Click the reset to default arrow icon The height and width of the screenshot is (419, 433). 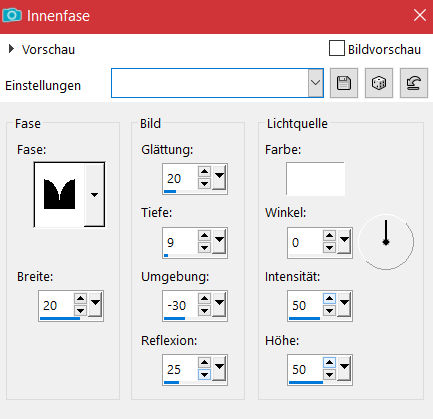click(x=414, y=83)
